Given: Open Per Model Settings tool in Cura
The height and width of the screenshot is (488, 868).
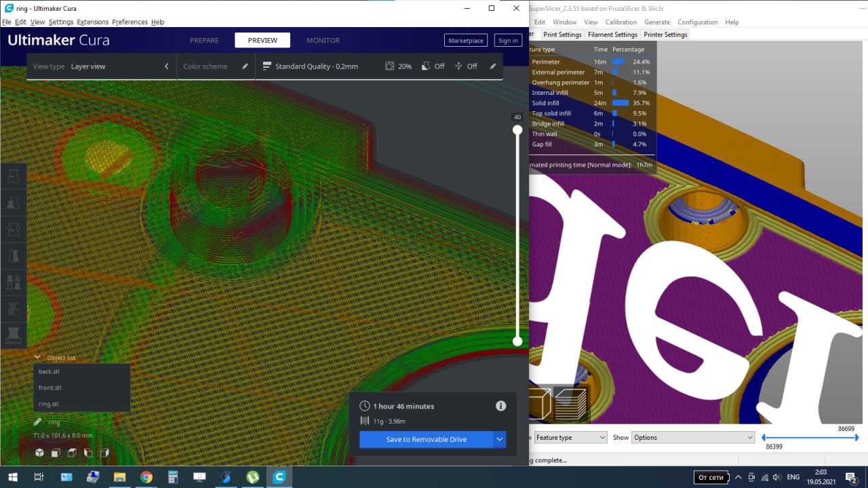Looking at the screenshot, I should pos(14,282).
